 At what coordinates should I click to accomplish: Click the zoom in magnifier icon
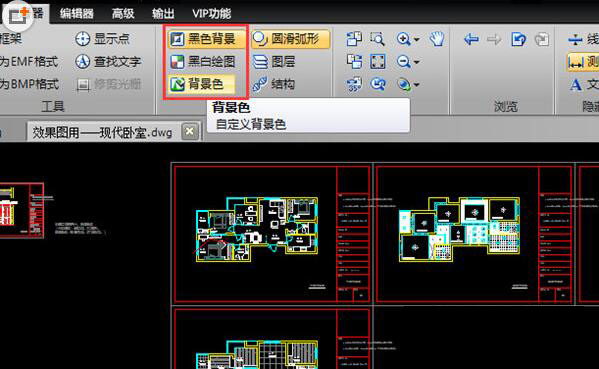coord(403,39)
